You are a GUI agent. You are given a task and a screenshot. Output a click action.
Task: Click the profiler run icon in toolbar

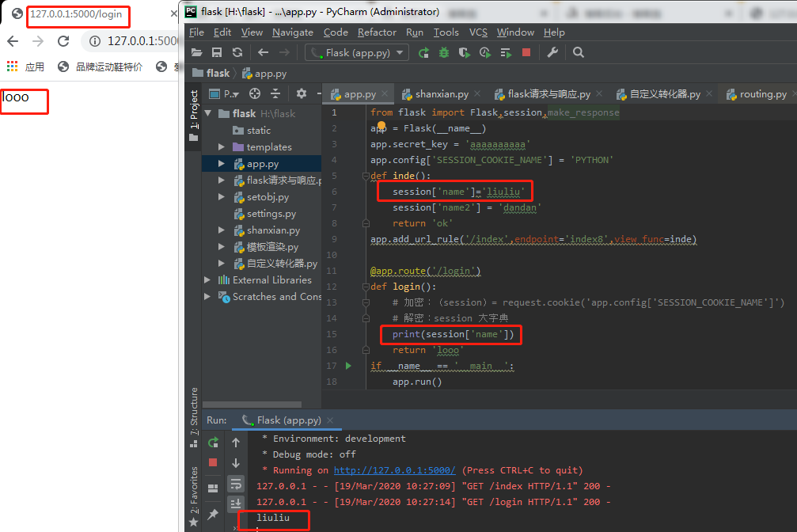485,52
